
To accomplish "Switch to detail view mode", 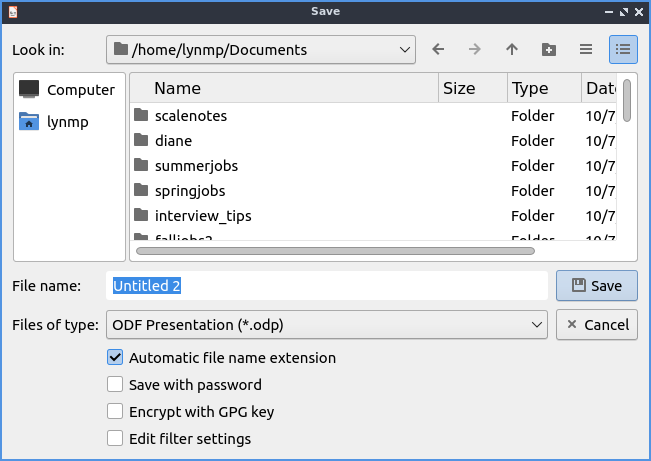I will [623, 49].
